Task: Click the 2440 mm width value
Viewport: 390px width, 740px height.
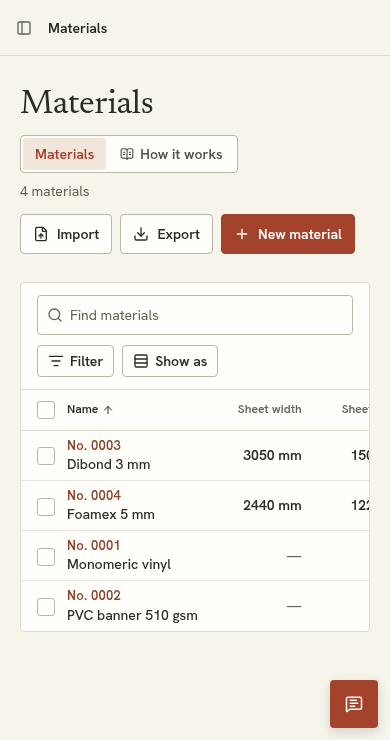Action: (272, 505)
